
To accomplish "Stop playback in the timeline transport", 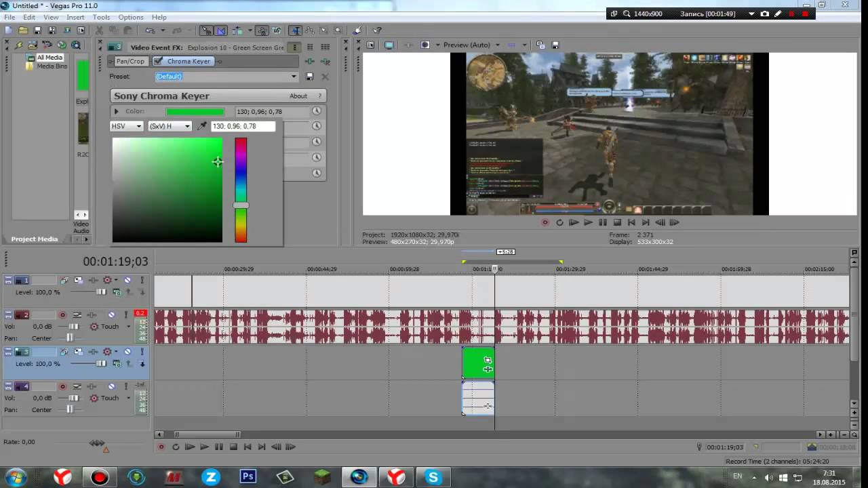I will pos(233,447).
